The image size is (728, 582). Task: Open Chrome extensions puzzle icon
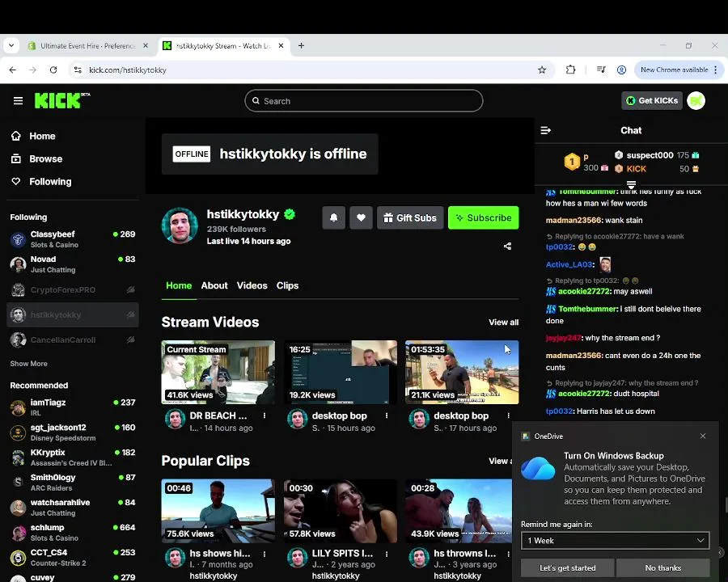pos(570,70)
